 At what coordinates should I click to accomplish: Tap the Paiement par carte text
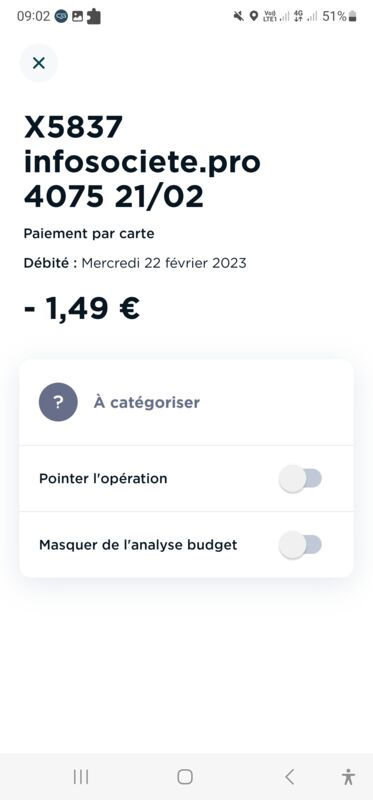(89, 234)
